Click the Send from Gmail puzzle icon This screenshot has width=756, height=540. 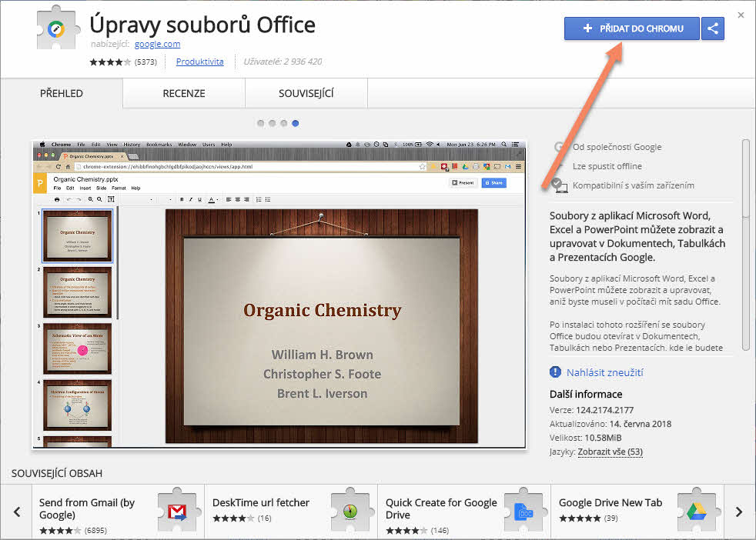[x=177, y=512]
